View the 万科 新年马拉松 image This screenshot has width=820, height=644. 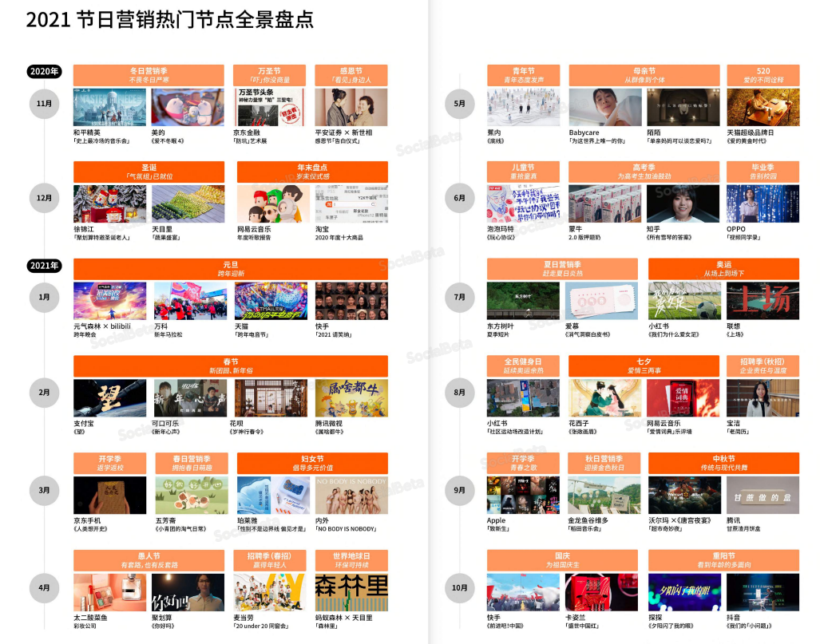tap(190, 301)
